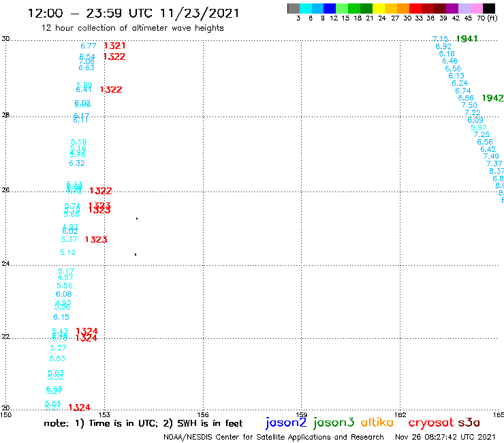Screen dimensions: 504x443
Task: Click the wave height value '6.16'
Action: [x=447, y=54]
